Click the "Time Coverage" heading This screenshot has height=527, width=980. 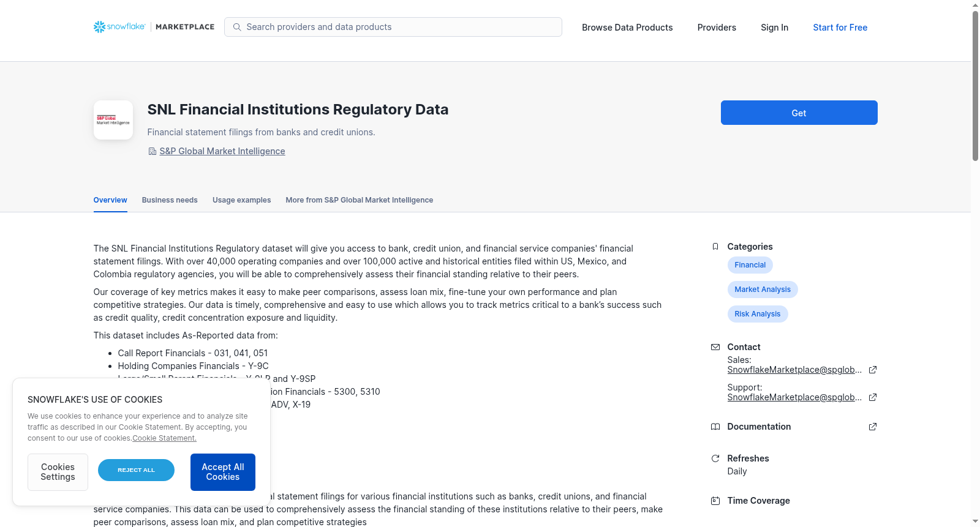pos(758,501)
